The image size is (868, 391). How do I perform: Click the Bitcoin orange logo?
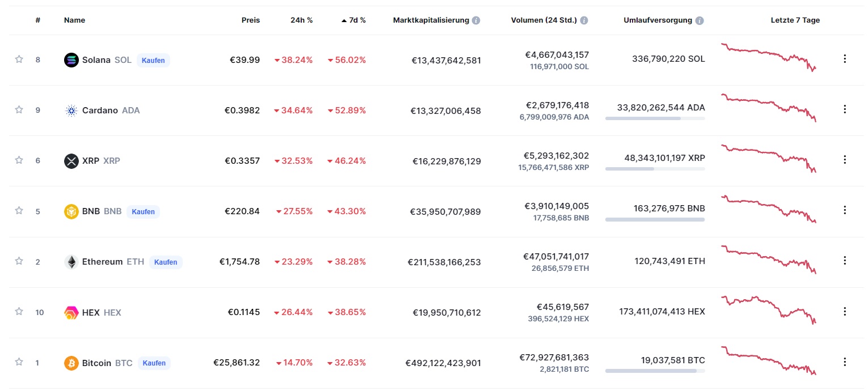point(71,363)
